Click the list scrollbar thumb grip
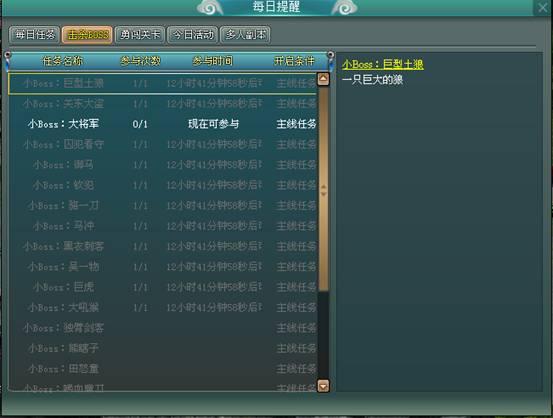553x418 pixels. click(323, 190)
